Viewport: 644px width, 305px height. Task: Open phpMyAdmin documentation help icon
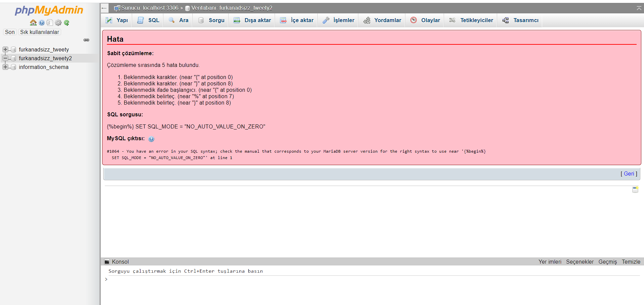[x=42, y=23]
